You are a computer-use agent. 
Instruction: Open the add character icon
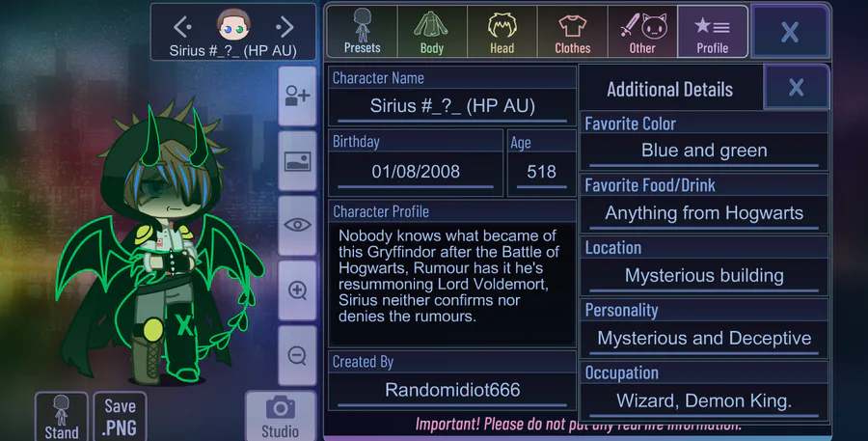297,96
